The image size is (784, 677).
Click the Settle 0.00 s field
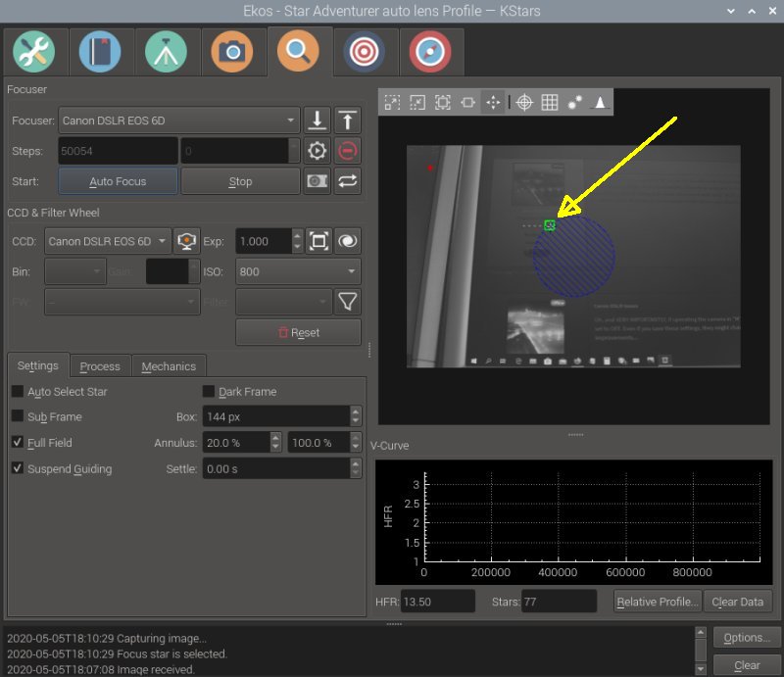pyautogui.click(x=276, y=468)
